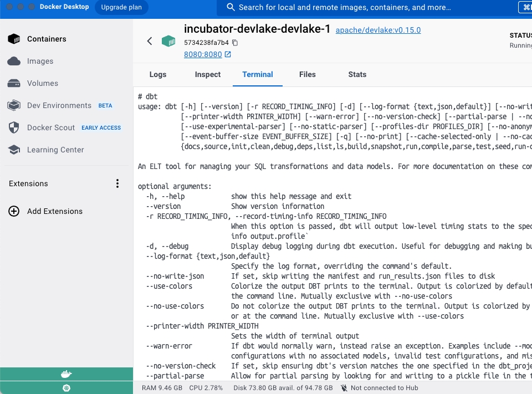Open Learning Center from sidebar
Screen dimensions: 532x394
[55, 150]
